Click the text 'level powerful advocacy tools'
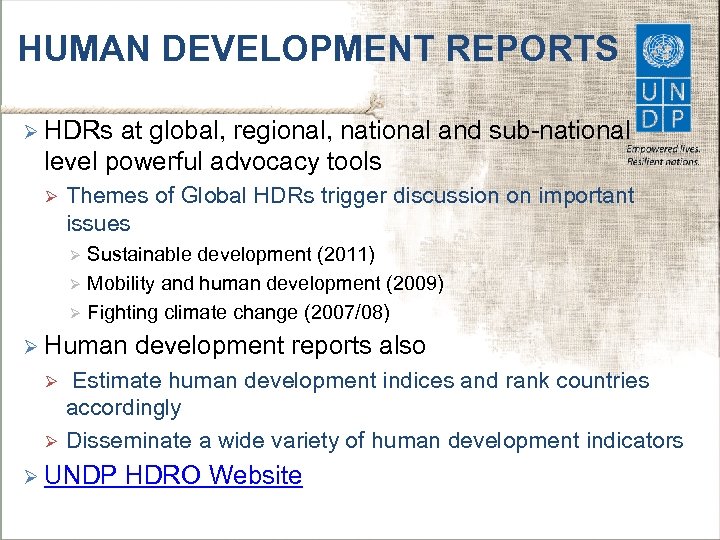This screenshot has width=720, height=540. click(213, 162)
